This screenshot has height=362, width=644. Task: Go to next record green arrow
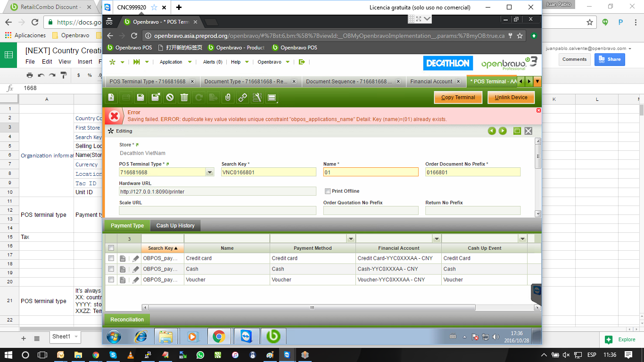click(x=503, y=131)
